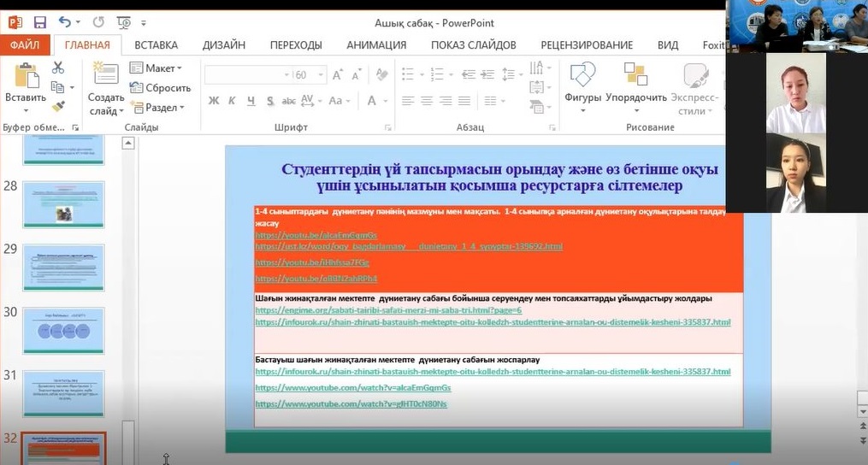The width and height of the screenshot is (868, 465).
Task: Click the font color A button
Action: (372, 101)
